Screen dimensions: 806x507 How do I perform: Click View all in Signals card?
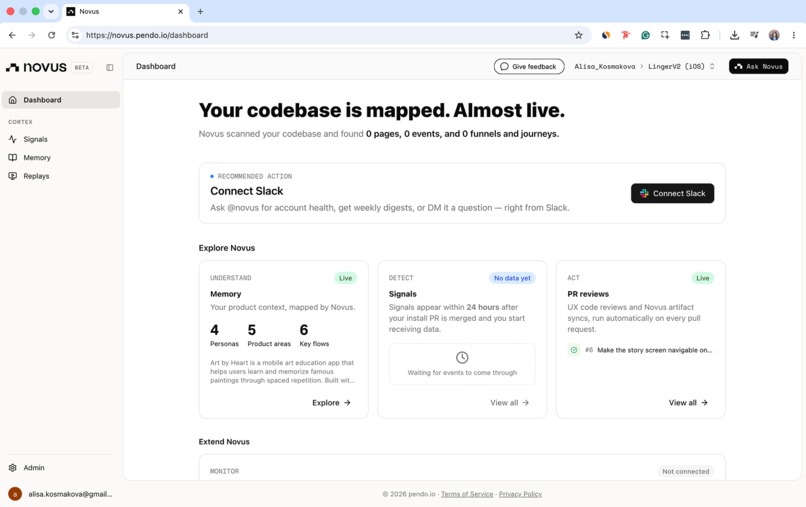click(509, 403)
